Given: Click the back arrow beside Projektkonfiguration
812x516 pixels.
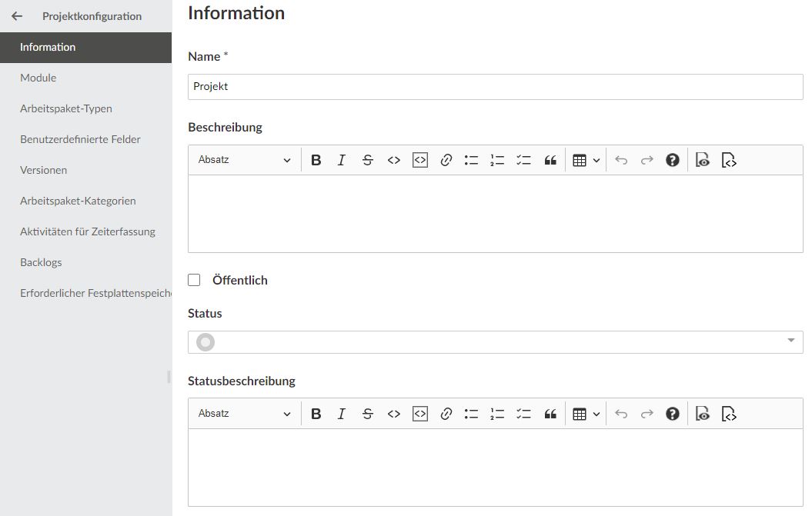Looking at the screenshot, I should 17,16.
